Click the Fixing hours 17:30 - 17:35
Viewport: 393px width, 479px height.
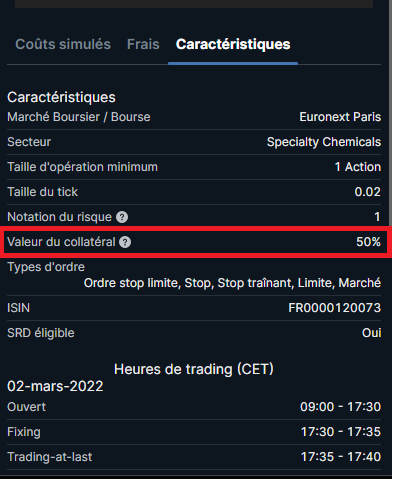tap(341, 432)
